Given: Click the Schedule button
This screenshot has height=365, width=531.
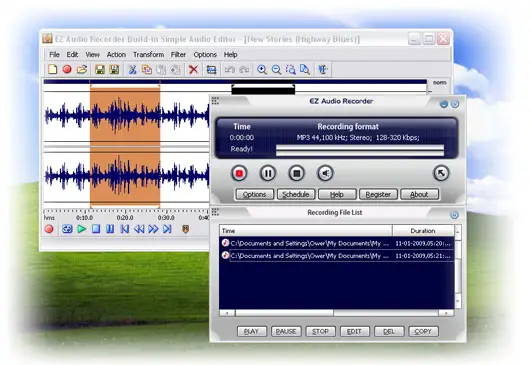Looking at the screenshot, I should [296, 194].
